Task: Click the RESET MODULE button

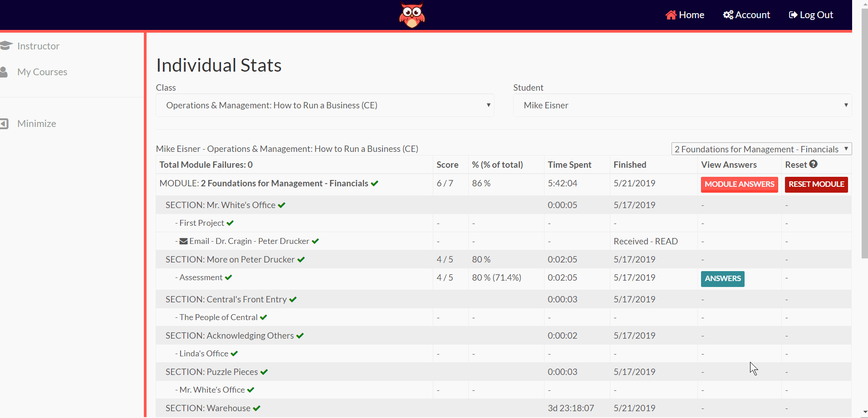Action: pos(816,185)
